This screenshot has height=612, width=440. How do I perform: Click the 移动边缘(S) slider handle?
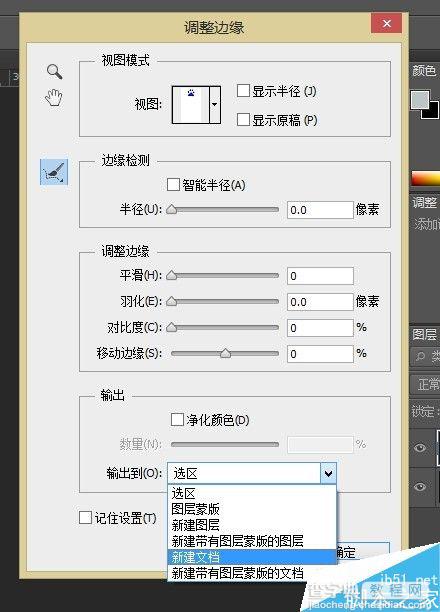pyautogui.click(x=225, y=354)
